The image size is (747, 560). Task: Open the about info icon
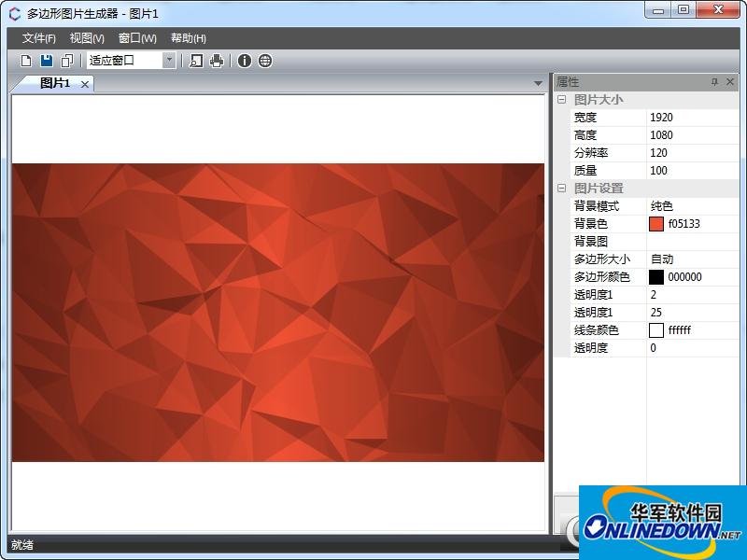coord(245,61)
